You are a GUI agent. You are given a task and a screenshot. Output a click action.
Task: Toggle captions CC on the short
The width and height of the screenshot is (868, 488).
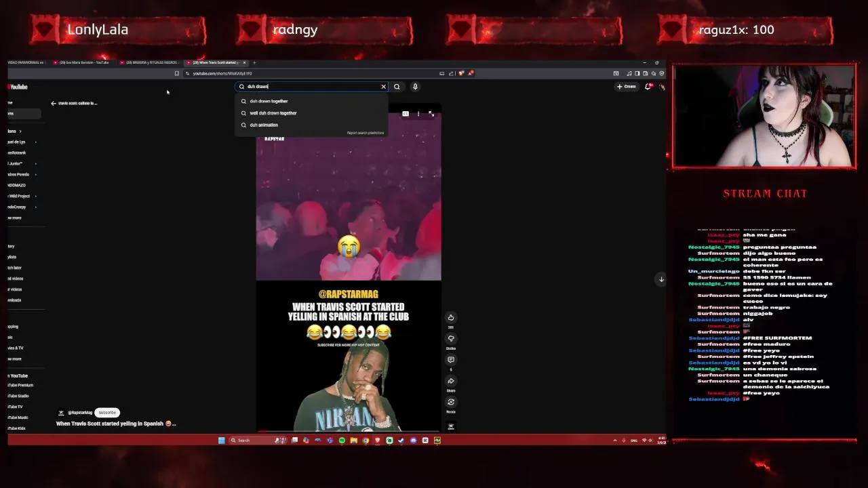[406, 114]
